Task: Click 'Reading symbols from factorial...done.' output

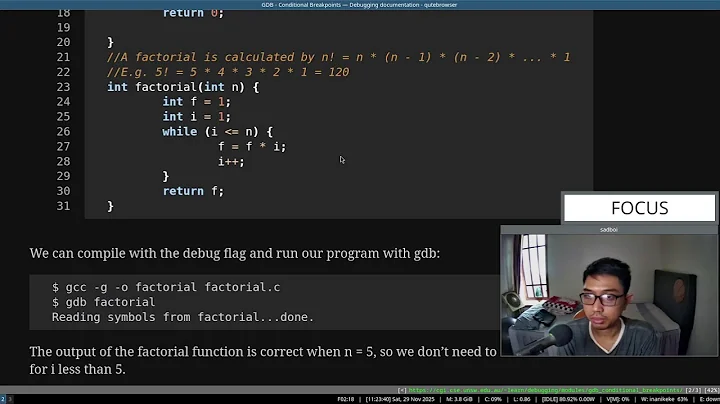Action: tap(183, 317)
